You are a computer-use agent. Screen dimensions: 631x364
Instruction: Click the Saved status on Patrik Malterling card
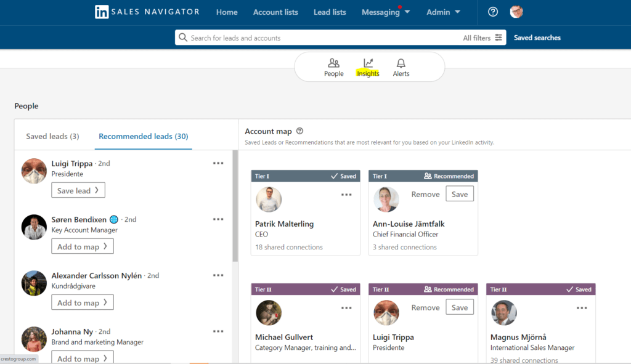point(343,176)
